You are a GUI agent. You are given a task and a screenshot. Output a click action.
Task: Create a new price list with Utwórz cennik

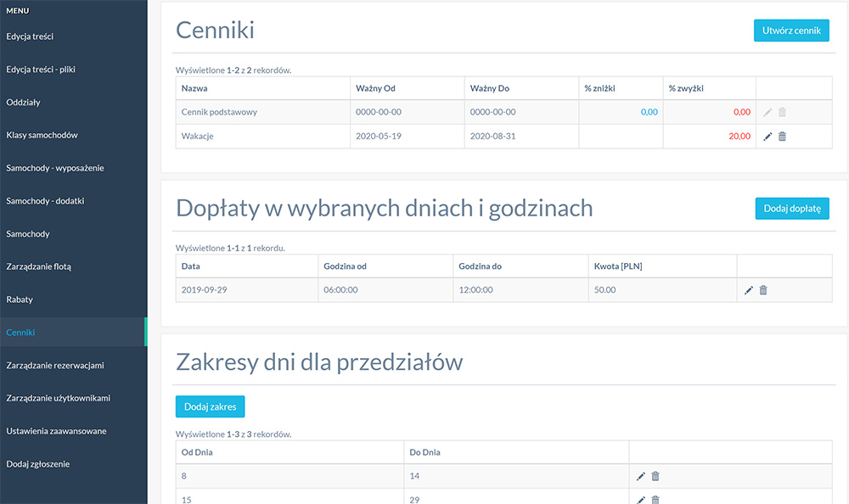791,31
